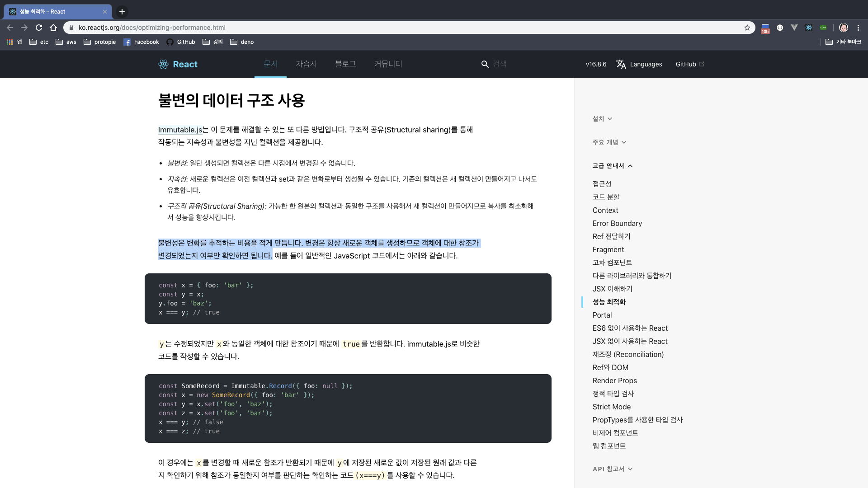Screen dimensions: 868x488
Task: Click the React DevTools extension icon
Action: click(808, 28)
